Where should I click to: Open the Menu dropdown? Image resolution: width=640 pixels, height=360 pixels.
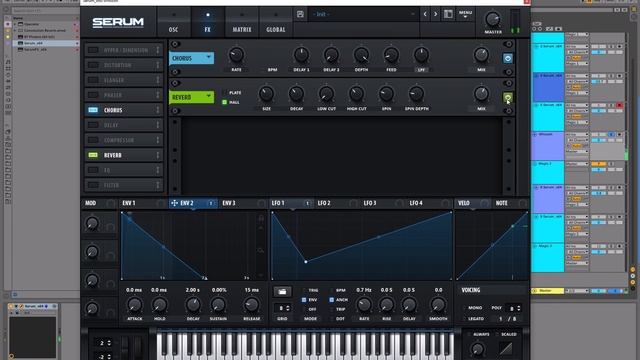[x=465, y=14]
